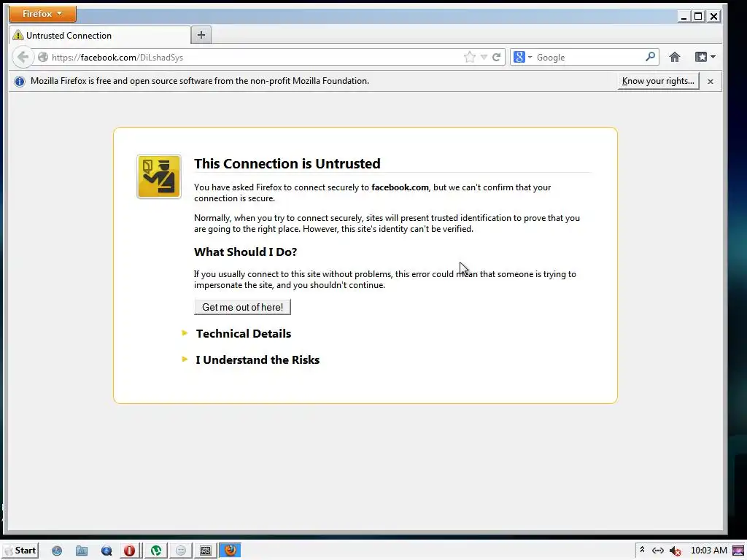Open the bookmarks menu button
This screenshot has width=747, height=560.
coord(705,57)
